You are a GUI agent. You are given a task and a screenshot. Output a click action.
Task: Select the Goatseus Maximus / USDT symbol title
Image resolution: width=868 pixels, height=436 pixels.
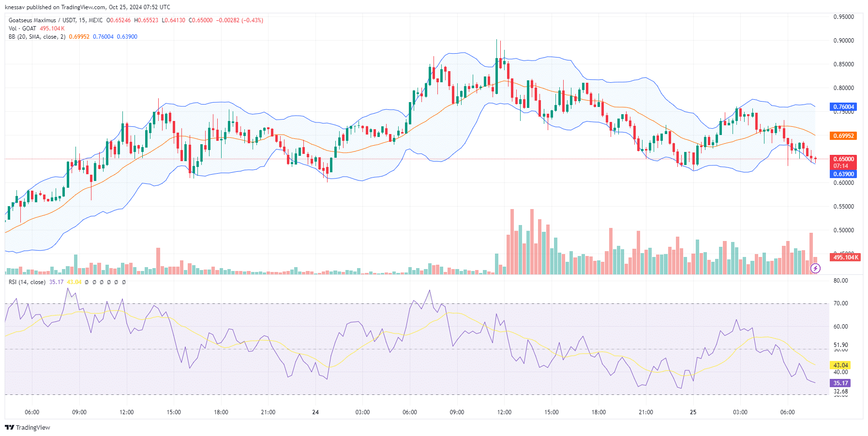43,20
